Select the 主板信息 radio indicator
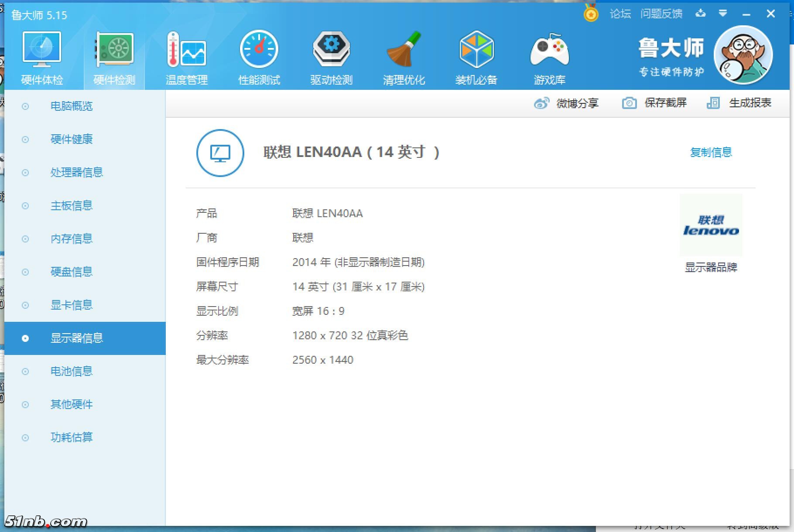 coord(25,206)
